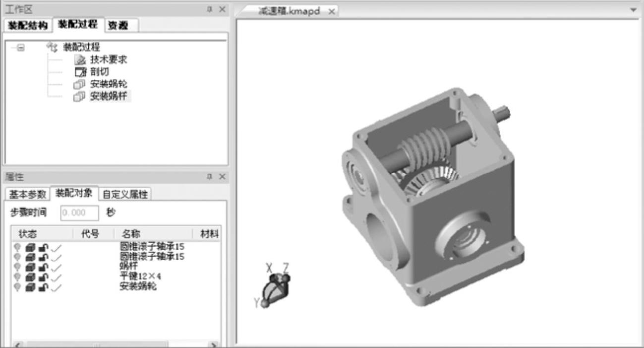This screenshot has width=644, height=348.
Task: Toggle the lock icon in the 蜗杆 row
Action: (x=44, y=266)
